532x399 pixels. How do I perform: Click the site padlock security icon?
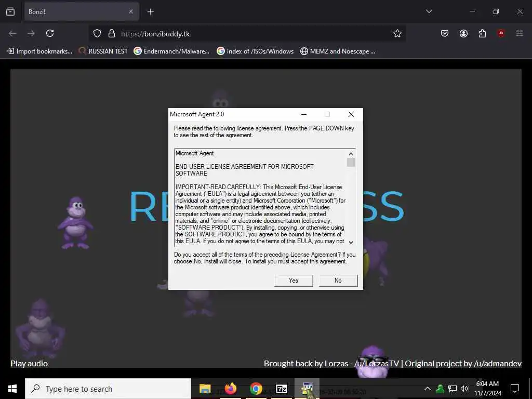[112, 34]
